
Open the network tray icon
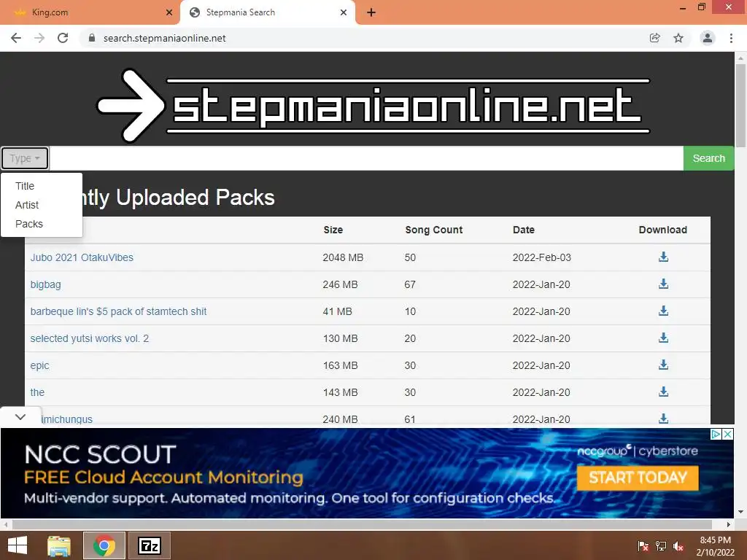(661, 546)
